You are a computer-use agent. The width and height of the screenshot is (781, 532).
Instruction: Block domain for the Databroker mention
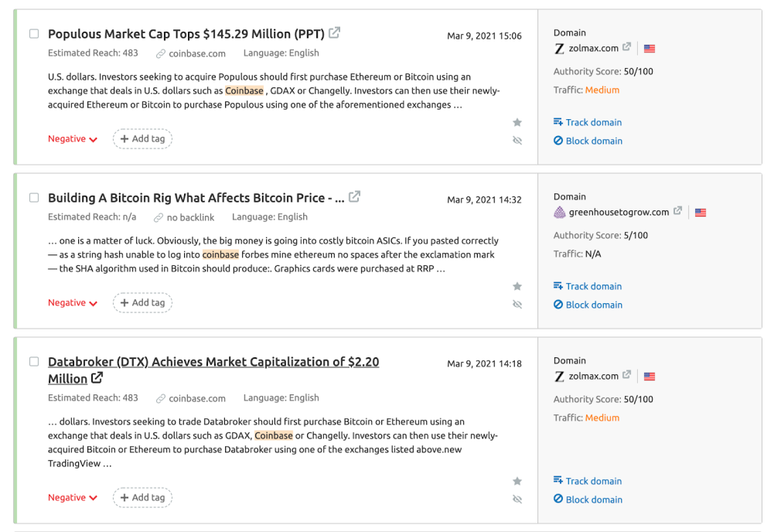coord(588,500)
